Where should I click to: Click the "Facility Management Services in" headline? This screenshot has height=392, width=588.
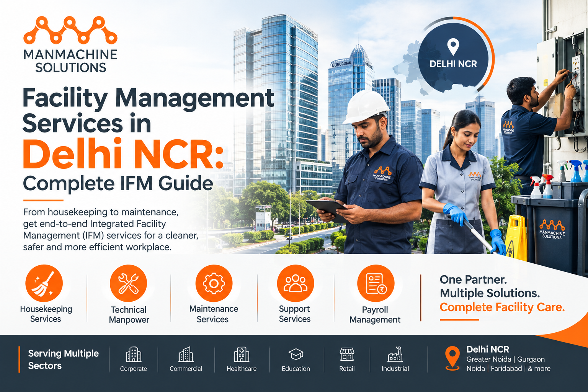pyautogui.click(x=148, y=110)
